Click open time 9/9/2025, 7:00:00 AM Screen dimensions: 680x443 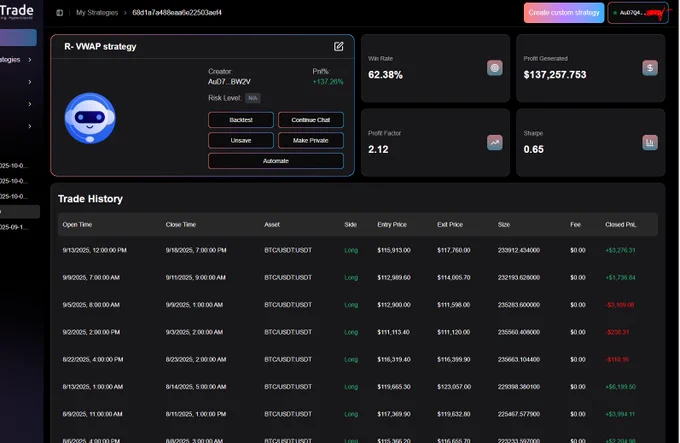coord(91,277)
